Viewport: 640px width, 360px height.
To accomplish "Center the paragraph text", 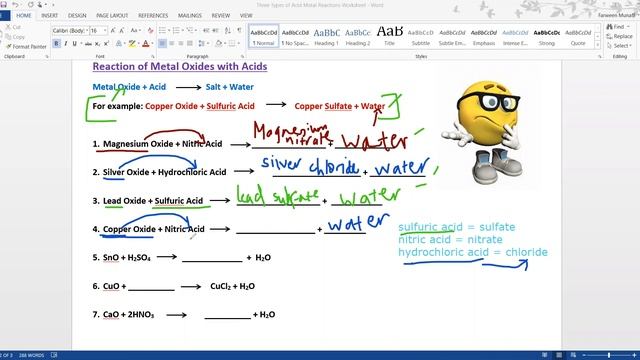I will pos(171,43).
